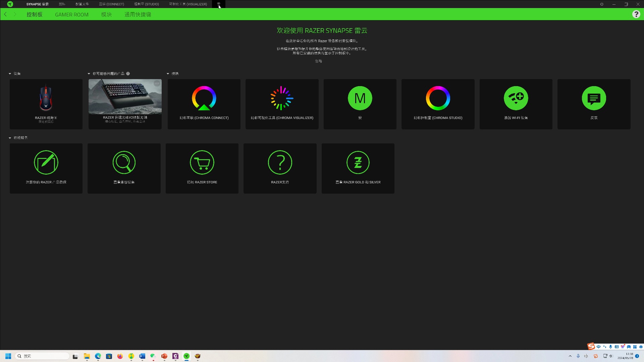Viewport: 644px width, 362px height.
Task: Open the Razer mouse device tile
Action: (x=46, y=104)
